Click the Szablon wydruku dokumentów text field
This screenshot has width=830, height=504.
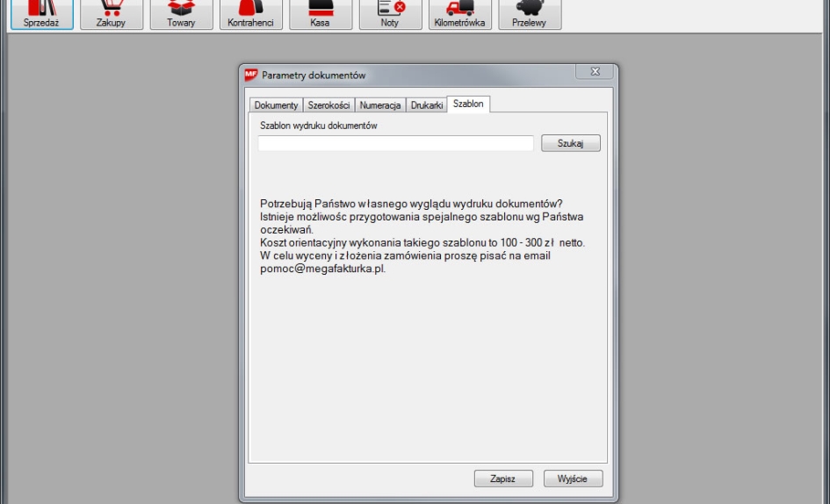tap(395, 144)
